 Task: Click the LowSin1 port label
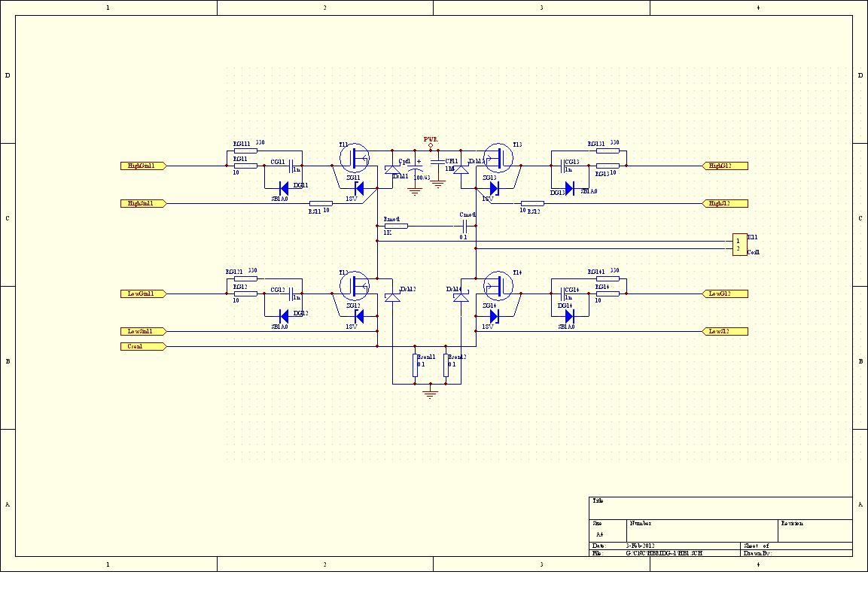[x=142, y=331]
